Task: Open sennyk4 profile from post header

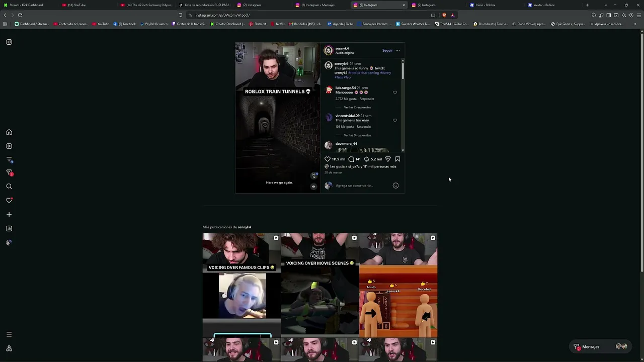Action: pos(342,48)
